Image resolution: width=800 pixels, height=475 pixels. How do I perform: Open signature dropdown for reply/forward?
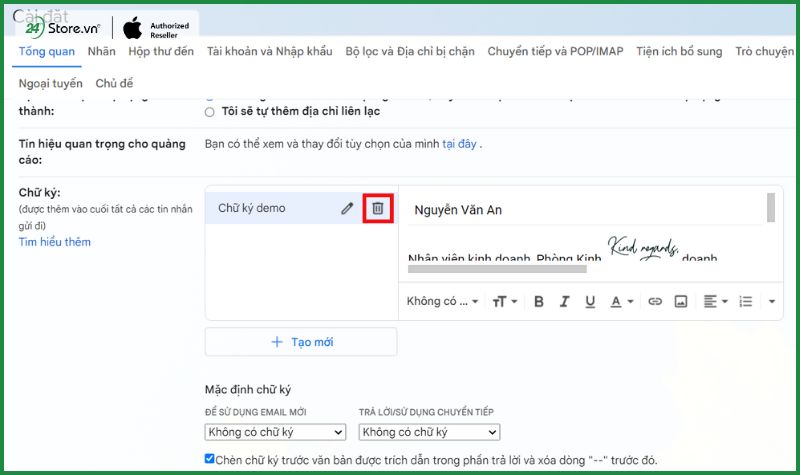coord(429,432)
